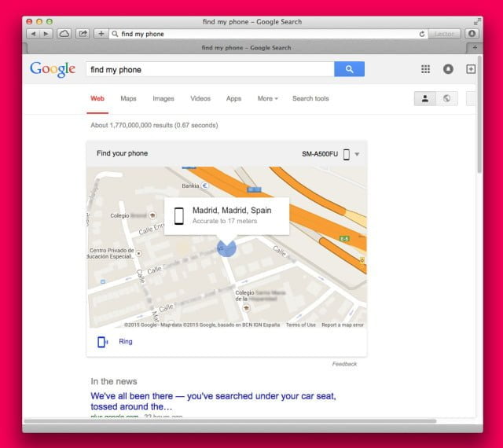Expand the More search menu
503x448 pixels.
click(266, 99)
